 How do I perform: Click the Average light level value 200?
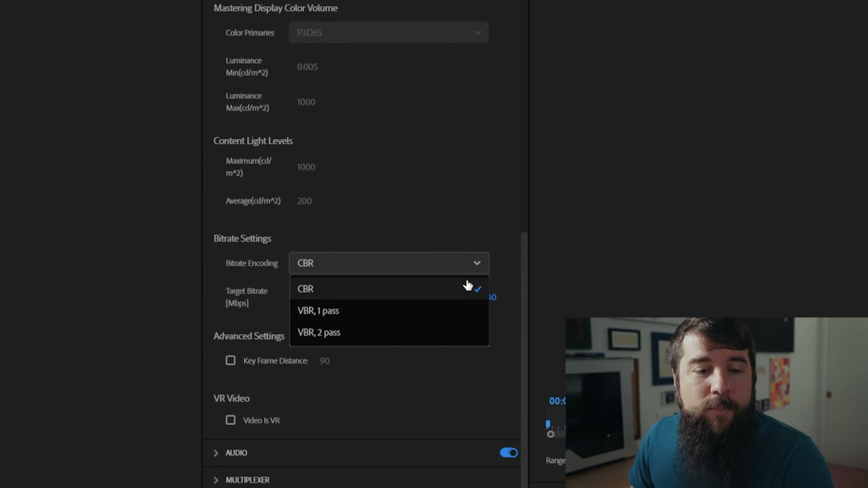click(x=304, y=201)
